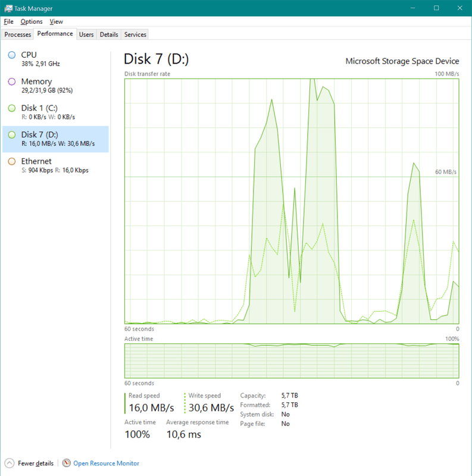Open Resource Monitor link
Viewport: 472px width, 476px height.
click(x=106, y=464)
